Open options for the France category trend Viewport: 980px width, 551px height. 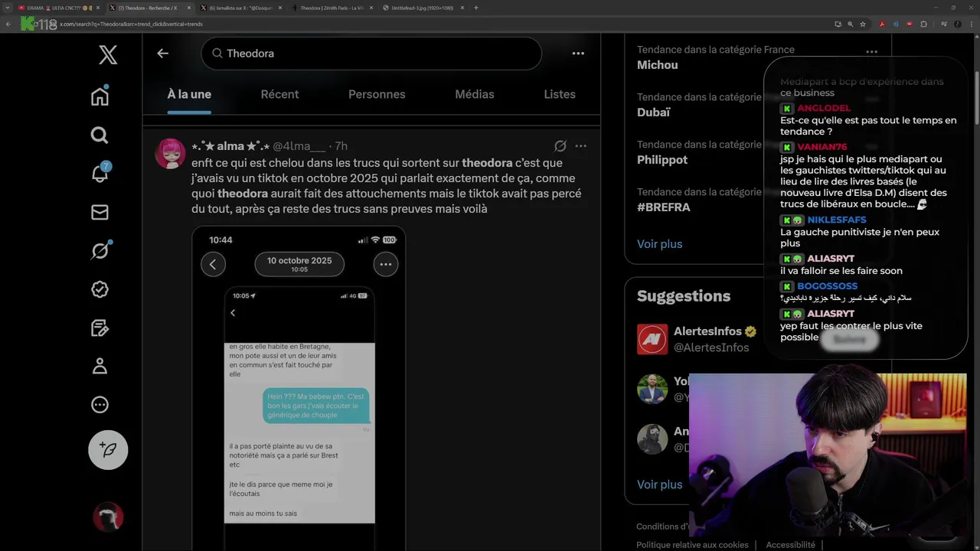(871, 51)
